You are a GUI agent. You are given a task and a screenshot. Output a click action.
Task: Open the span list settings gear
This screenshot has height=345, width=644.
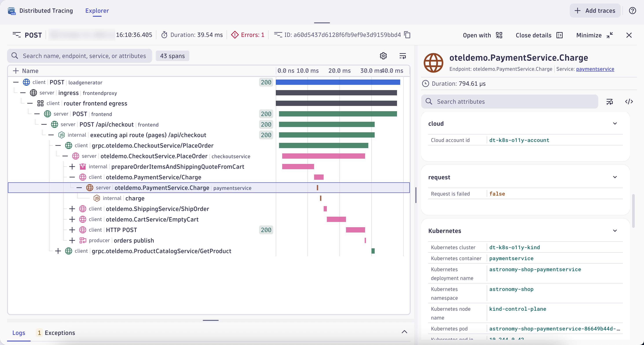[x=383, y=56]
